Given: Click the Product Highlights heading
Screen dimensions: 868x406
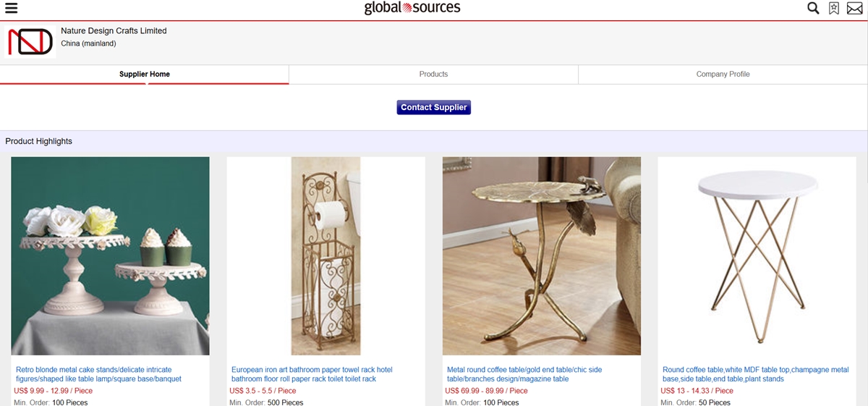Looking at the screenshot, I should [39, 141].
